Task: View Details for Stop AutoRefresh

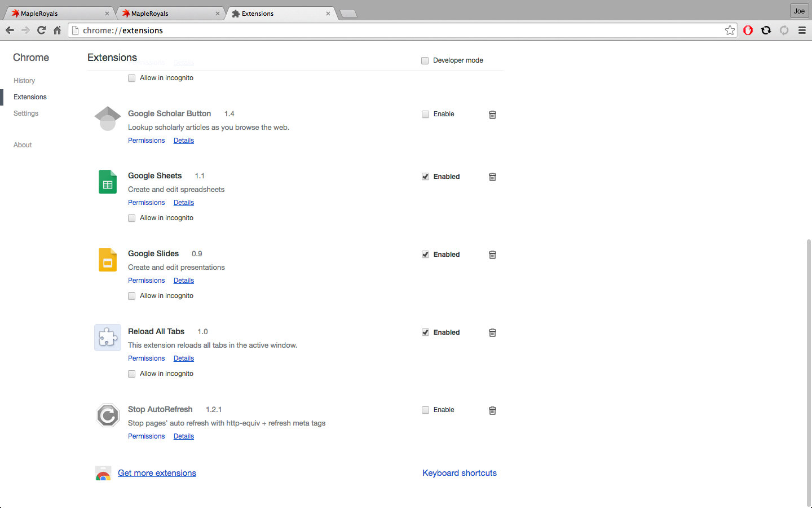Action: coord(184,436)
